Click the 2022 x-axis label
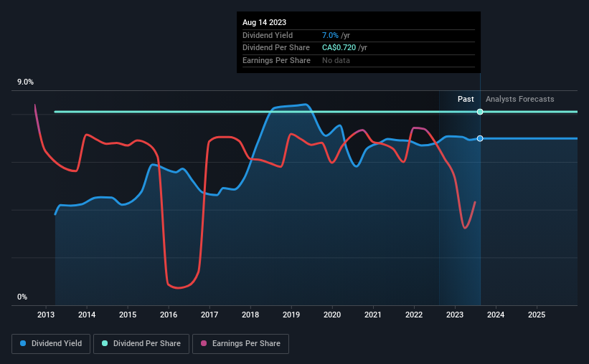 [x=414, y=315]
